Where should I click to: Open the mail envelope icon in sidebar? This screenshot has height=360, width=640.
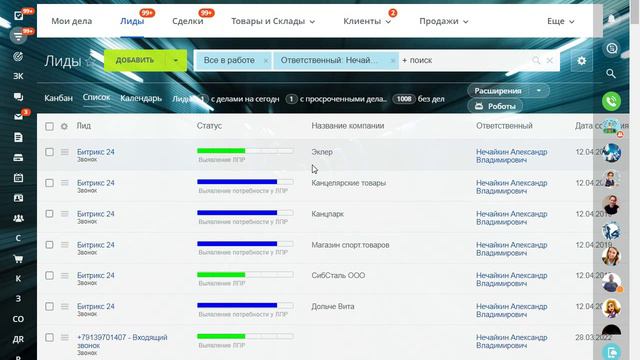click(18, 117)
